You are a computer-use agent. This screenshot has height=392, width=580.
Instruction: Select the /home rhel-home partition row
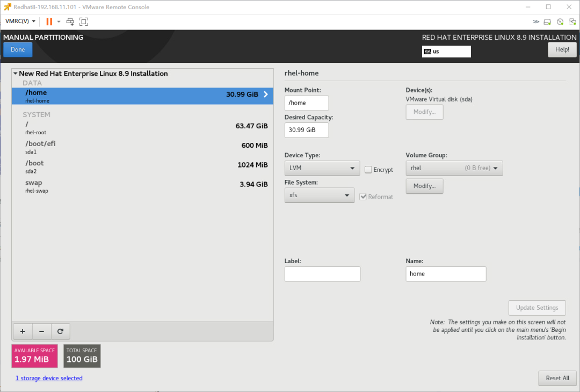pyautogui.click(x=142, y=96)
